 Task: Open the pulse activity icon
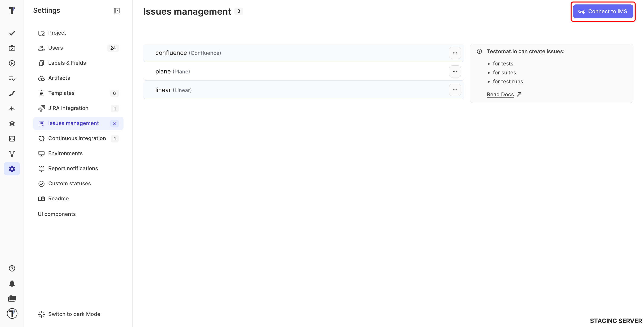pos(12,109)
